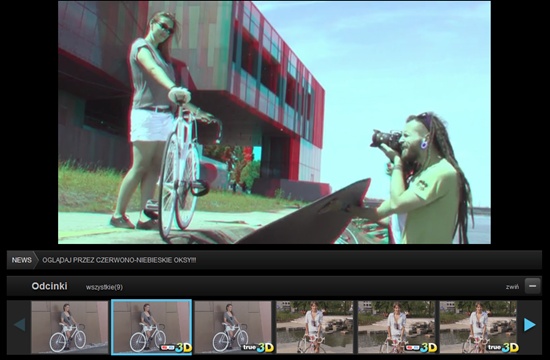Screen dimensions: 550x360
Task: Select the 'Odcinki' heading
Action: tap(49, 286)
